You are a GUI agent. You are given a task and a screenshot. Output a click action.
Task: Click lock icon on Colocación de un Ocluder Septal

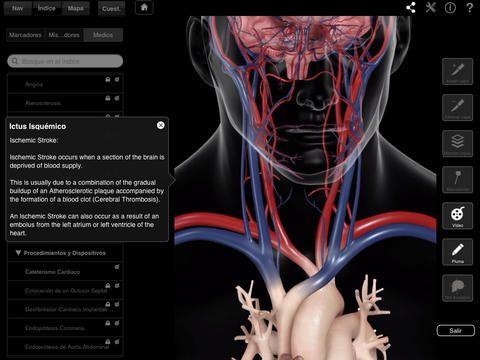tap(108, 286)
